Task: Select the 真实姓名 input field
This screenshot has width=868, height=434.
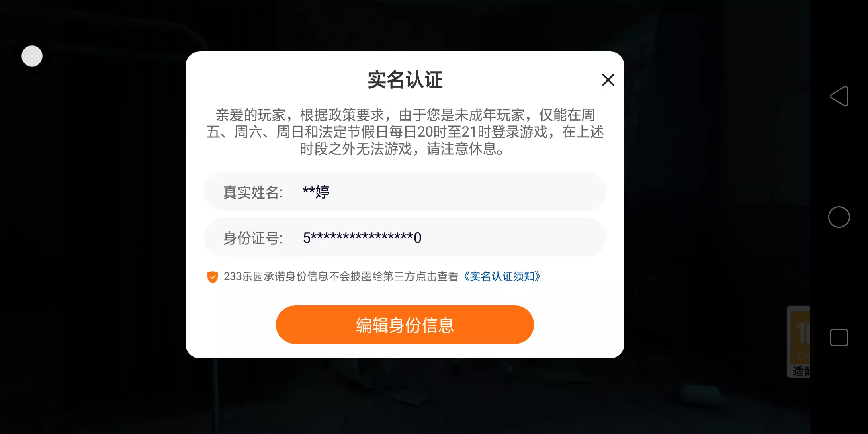Action: [x=405, y=192]
